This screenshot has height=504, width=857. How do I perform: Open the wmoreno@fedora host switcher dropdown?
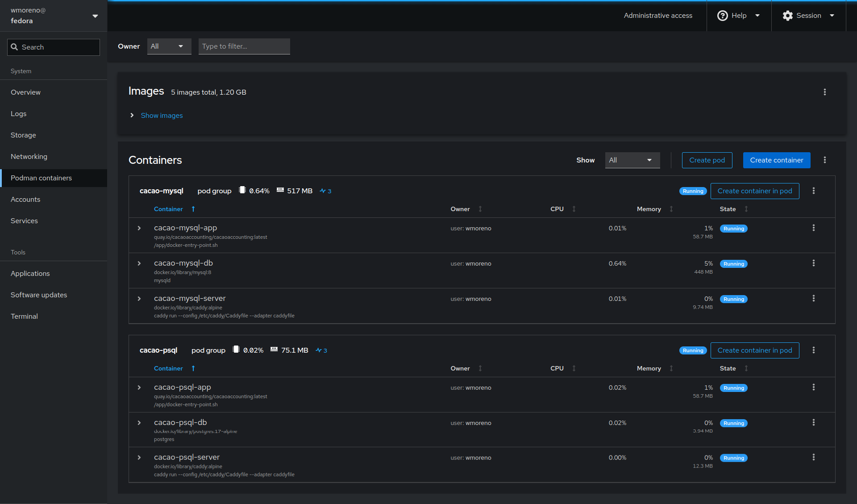(54, 16)
